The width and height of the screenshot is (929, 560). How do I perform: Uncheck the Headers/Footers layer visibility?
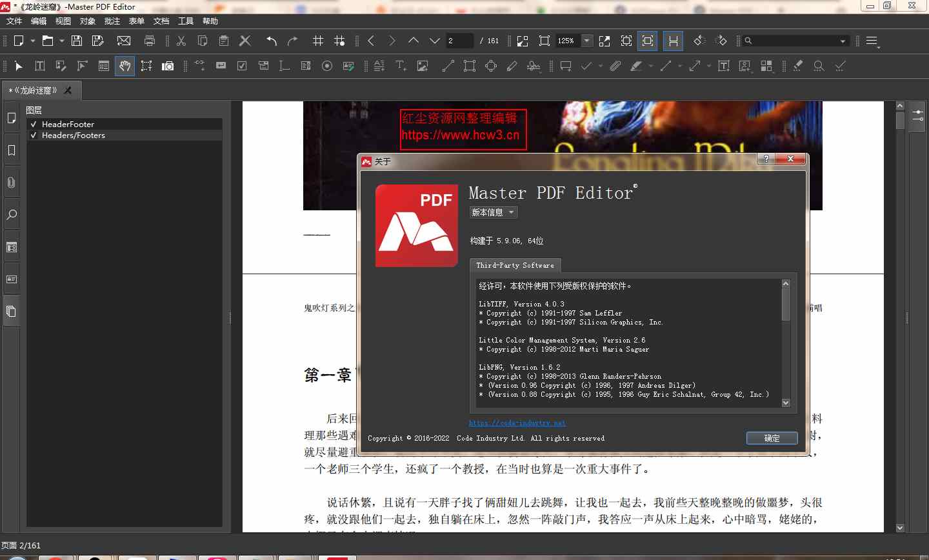pos(34,135)
